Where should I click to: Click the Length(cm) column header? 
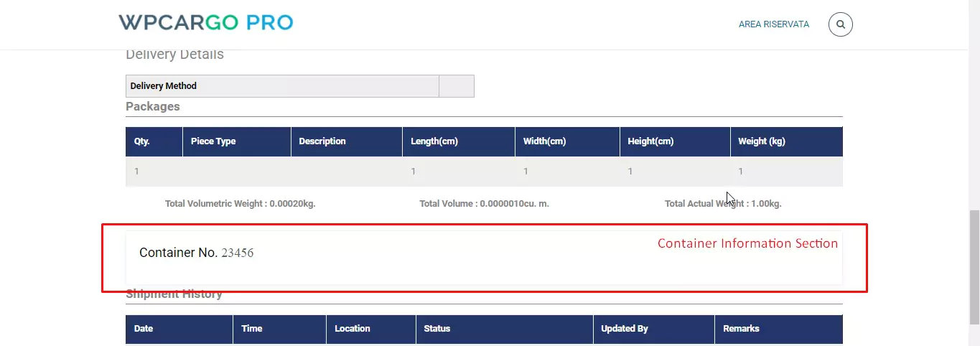coord(434,141)
